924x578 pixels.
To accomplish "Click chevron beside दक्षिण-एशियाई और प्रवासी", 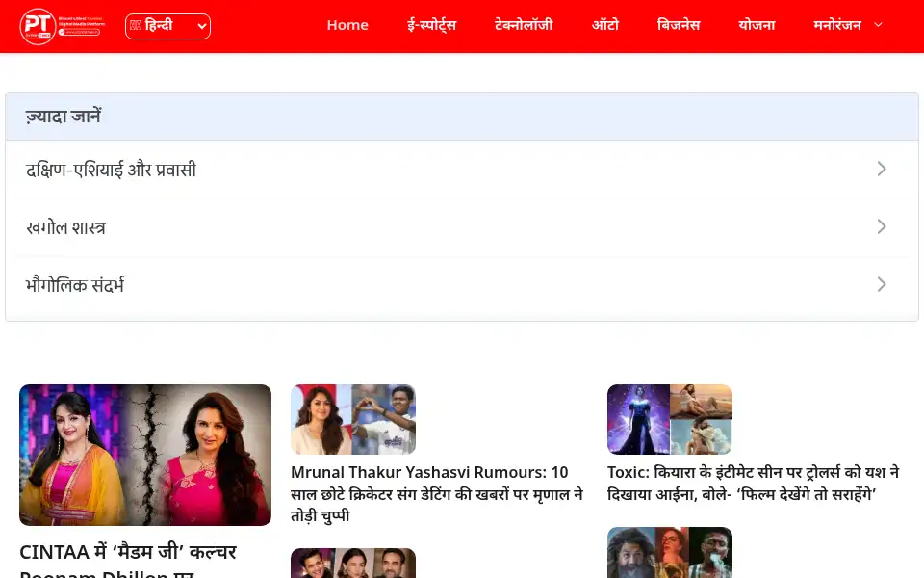I will [882, 170].
